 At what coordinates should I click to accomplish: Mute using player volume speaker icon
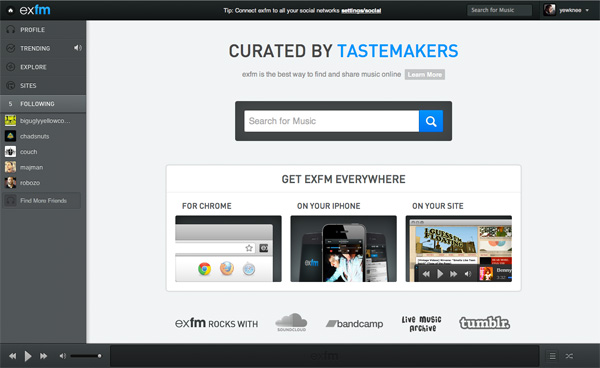click(x=62, y=356)
